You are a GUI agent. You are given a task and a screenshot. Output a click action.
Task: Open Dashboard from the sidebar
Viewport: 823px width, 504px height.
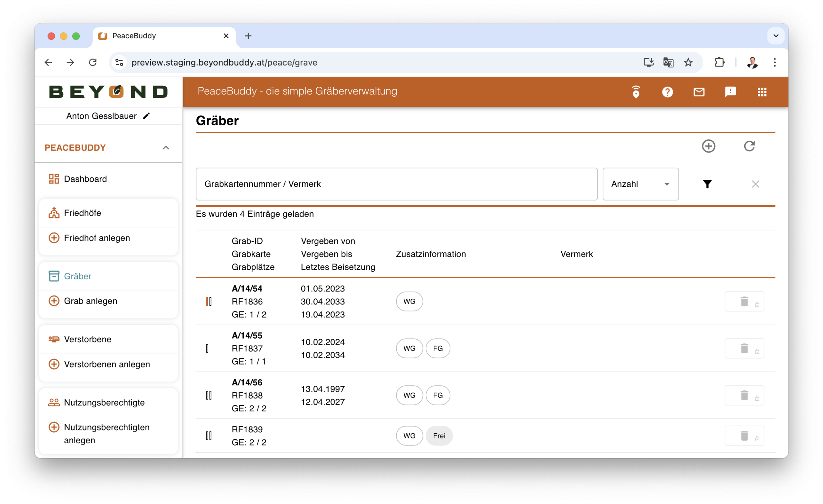click(85, 179)
